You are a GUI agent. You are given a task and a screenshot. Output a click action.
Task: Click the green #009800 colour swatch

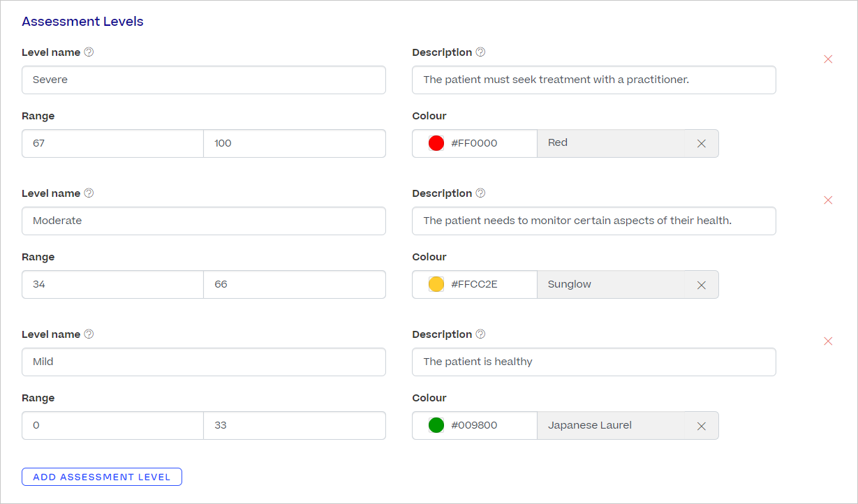click(436, 425)
